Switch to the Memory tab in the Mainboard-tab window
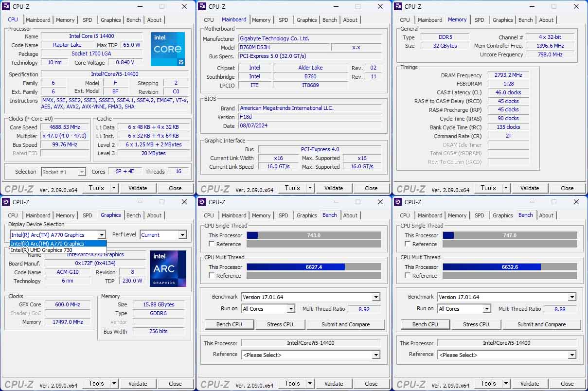 261,20
